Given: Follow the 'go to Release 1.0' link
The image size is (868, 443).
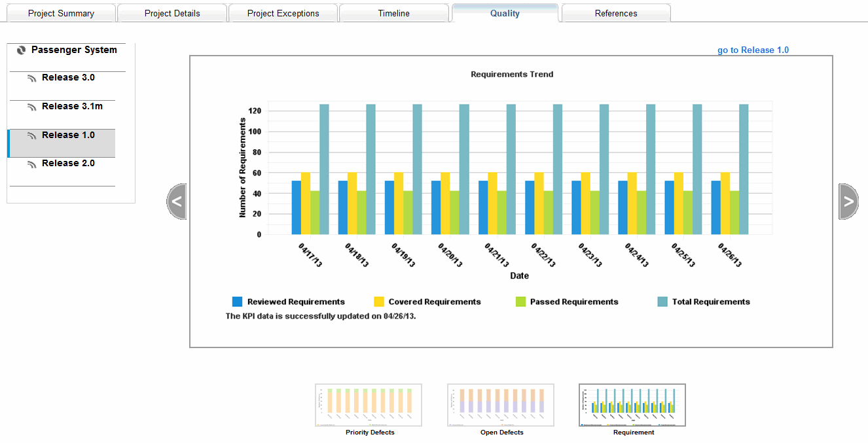Looking at the screenshot, I should 753,50.
